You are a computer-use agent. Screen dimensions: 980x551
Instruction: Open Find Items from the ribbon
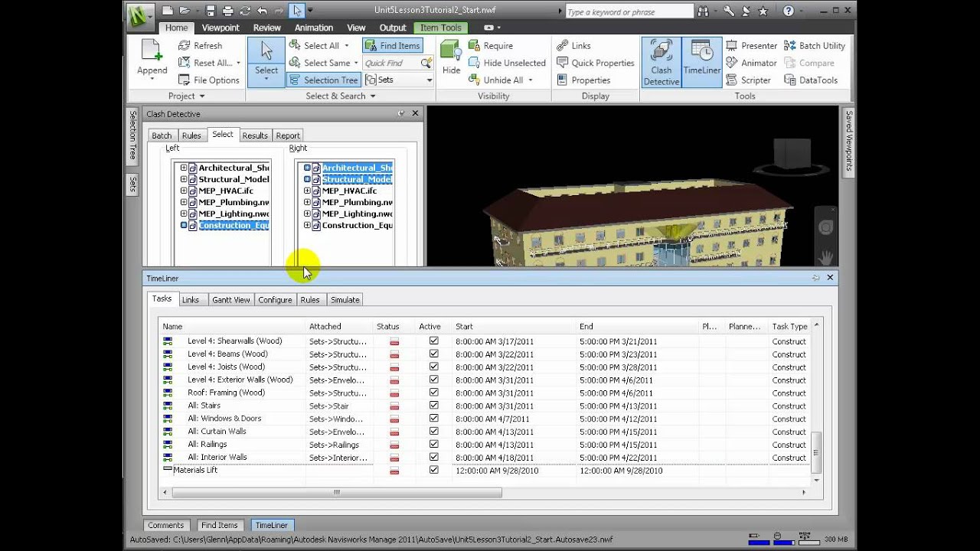392,46
